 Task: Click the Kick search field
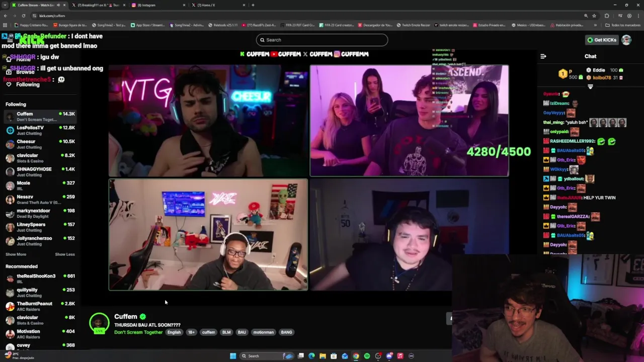[x=322, y=40]
